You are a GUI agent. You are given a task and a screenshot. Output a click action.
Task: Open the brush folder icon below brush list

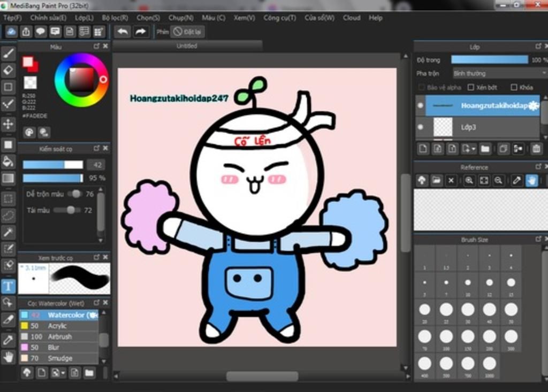(89, 373)
